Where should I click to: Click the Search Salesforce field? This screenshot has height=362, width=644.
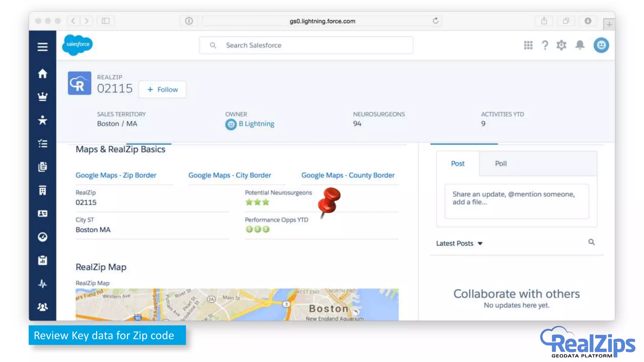[x=306, y=45]
